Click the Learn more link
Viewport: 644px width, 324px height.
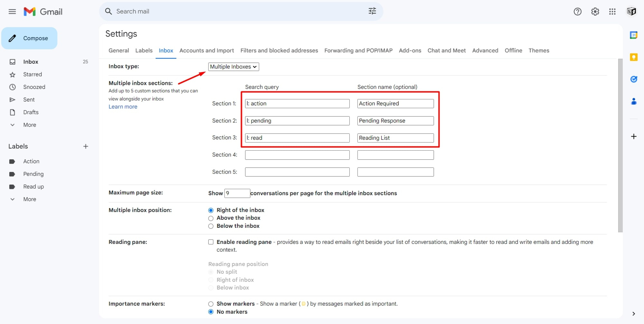point(123,107)
